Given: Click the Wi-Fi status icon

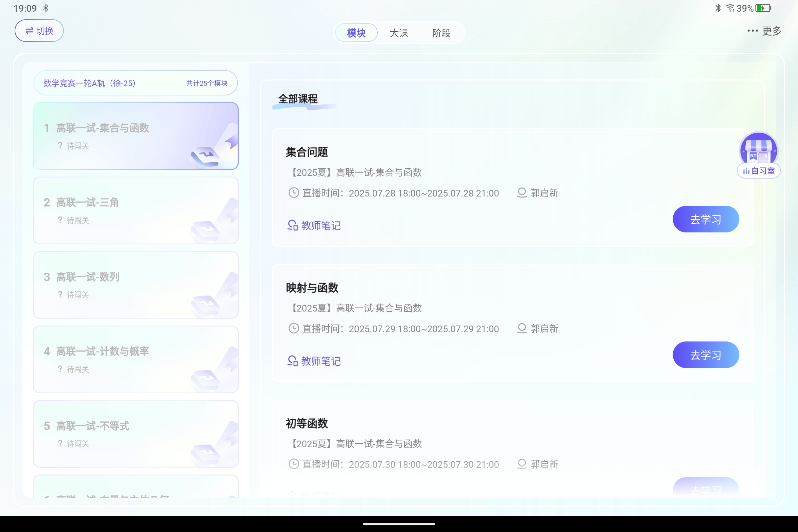Looking at the screenshot, I should coord(730,8).
